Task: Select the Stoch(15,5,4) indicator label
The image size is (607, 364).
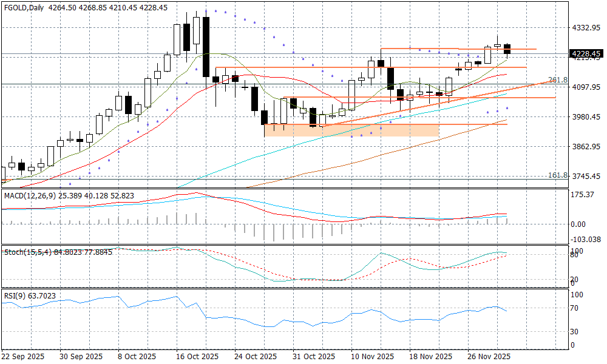Action: click(25, 251)
